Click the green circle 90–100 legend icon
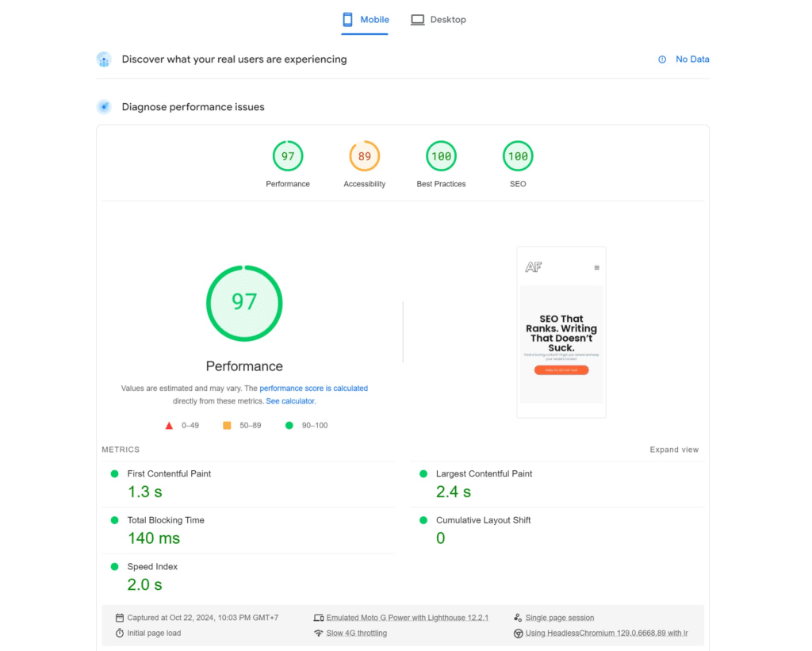Image resolution: width=812 pixels, height=651 pixels. click(x=289, y=426)
